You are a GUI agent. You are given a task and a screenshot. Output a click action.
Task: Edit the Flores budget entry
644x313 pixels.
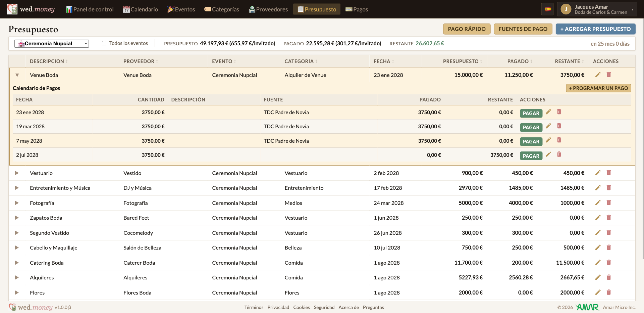click(x=598, y=292)
